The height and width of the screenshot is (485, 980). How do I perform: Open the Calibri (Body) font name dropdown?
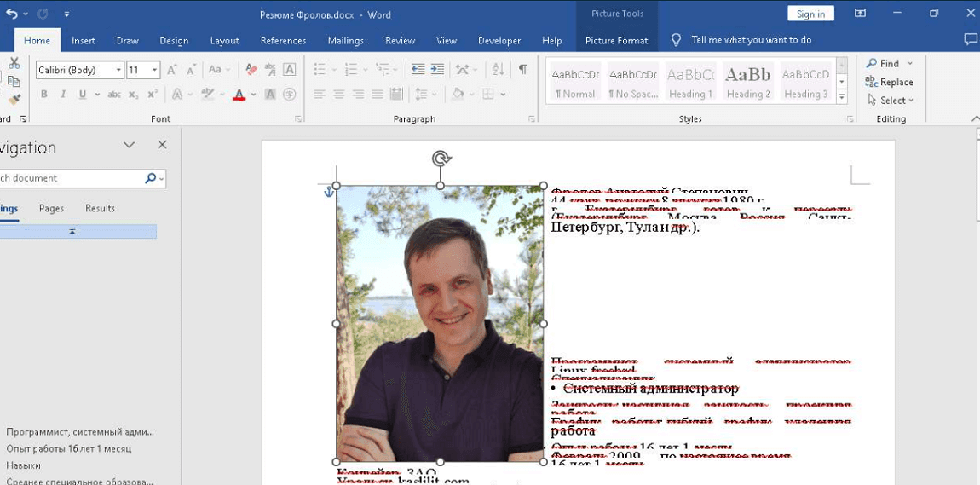tap(118, 70)
